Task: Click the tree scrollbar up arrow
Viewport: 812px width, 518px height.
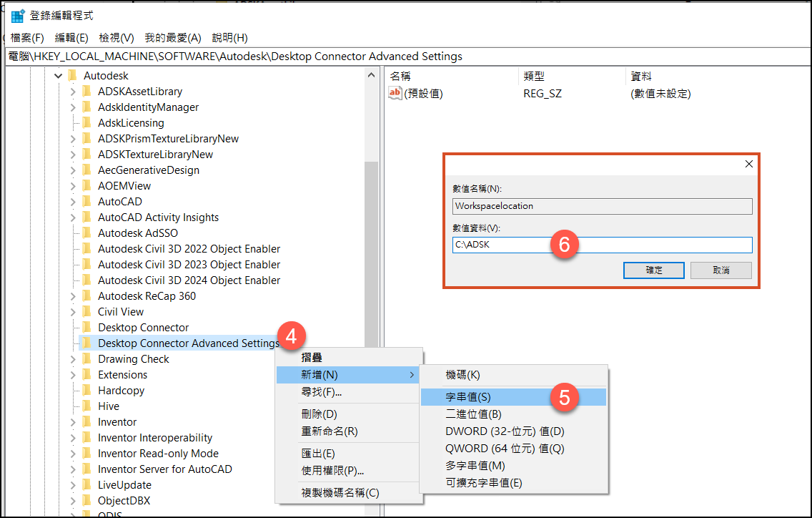Action: click(371, 76)
